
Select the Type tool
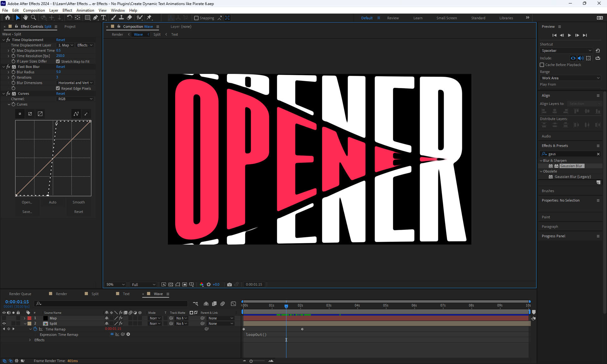click(x=103, y=18)
